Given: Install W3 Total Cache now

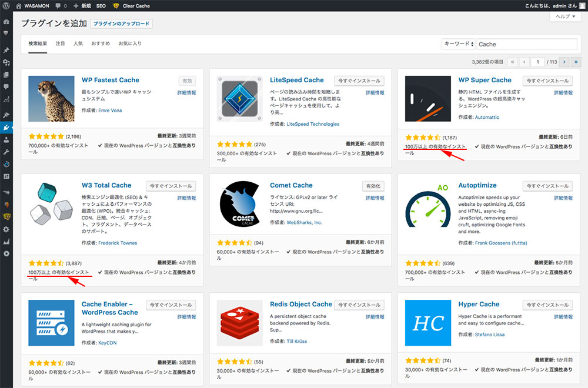Looking at the screenshot, I should 171,186.
